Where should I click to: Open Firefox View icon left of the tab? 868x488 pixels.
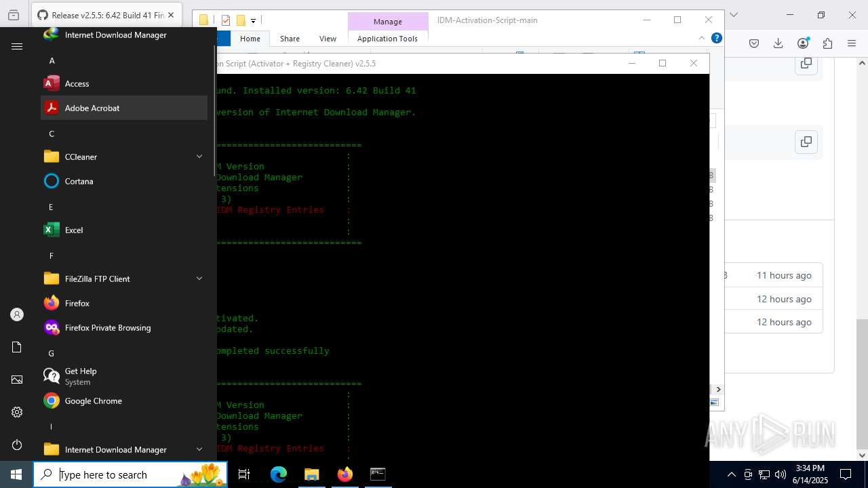14,15
